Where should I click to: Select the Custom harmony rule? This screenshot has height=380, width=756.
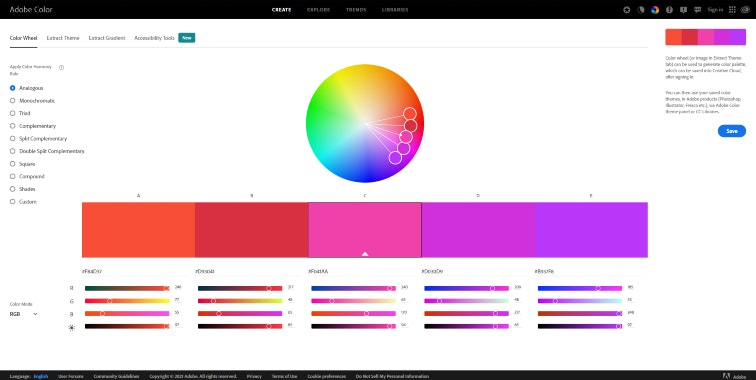[x=23, y=202]
